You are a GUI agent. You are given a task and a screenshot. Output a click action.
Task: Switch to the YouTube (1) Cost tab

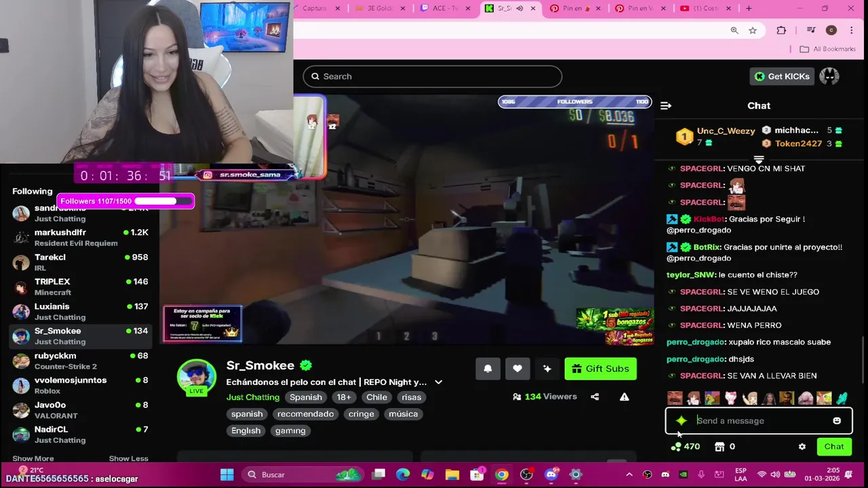704,8
